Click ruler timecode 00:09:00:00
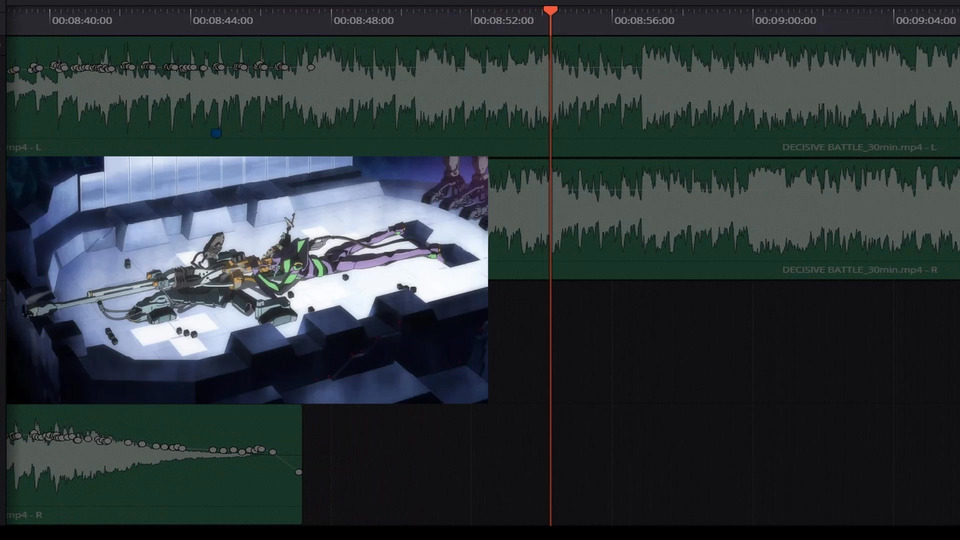Viewport: 960px width, 540px height. click(786, 20)
